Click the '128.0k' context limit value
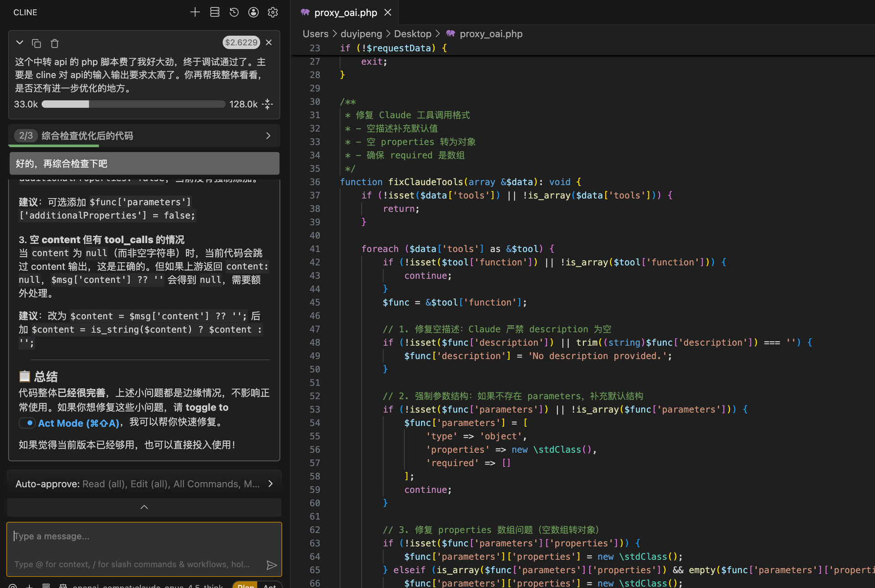 click(x=243, y=104)
